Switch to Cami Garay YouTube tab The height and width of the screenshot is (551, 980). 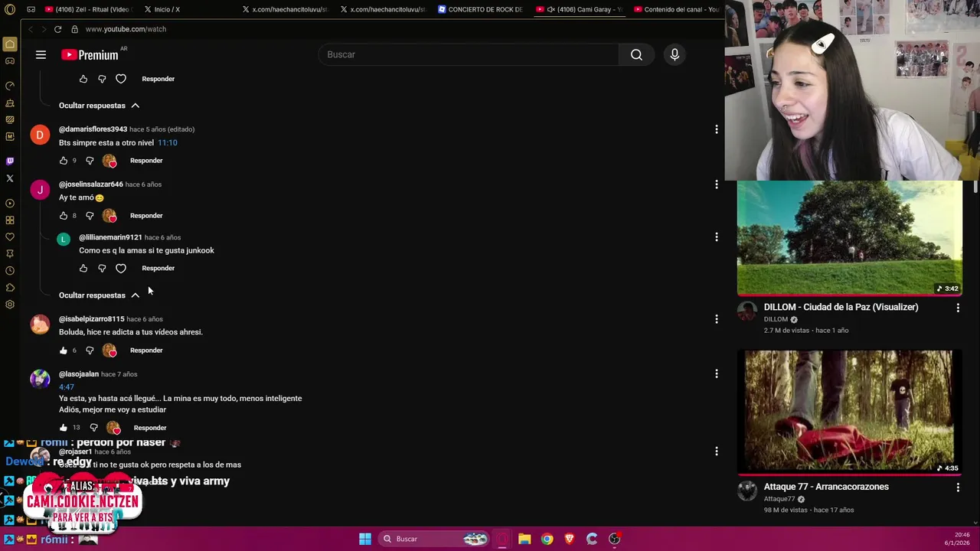click(x=579, y=9)
